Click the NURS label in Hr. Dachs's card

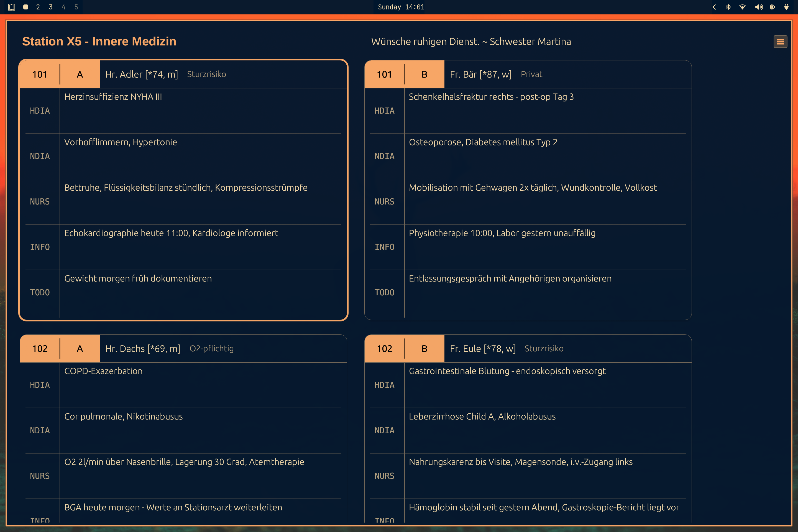40,476
